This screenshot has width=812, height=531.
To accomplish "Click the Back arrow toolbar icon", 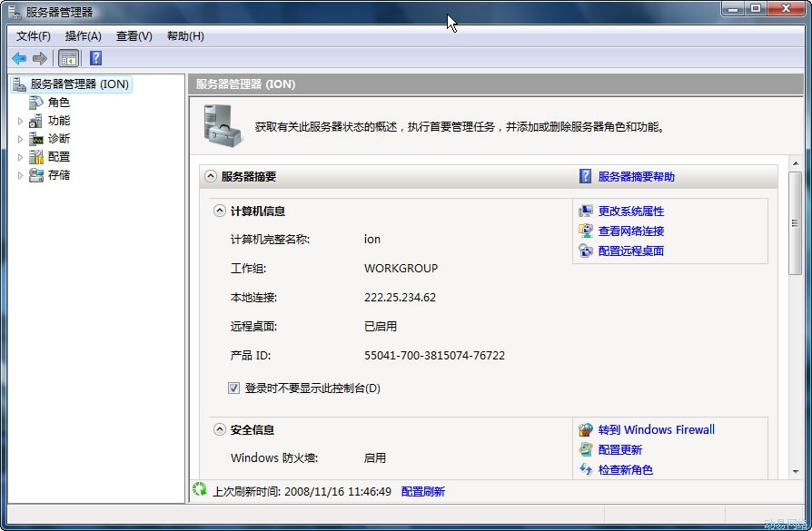I will click(x=19, y=59).
